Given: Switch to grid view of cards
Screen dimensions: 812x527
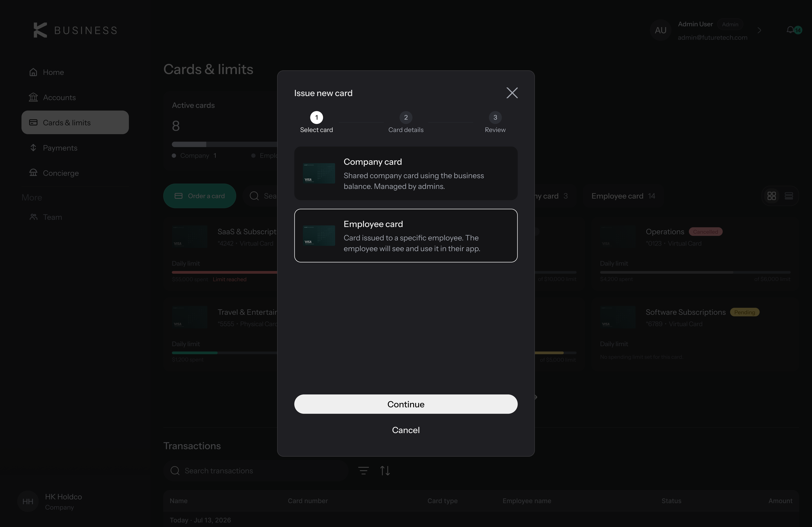Looking at the screenshot, I should coord(771,196).
